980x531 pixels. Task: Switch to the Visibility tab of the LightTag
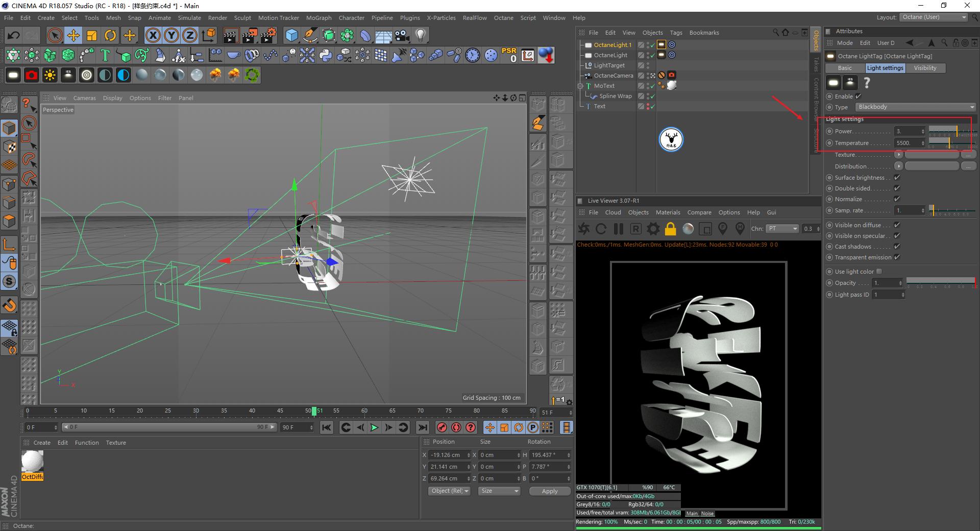click(x=925, y=68)
